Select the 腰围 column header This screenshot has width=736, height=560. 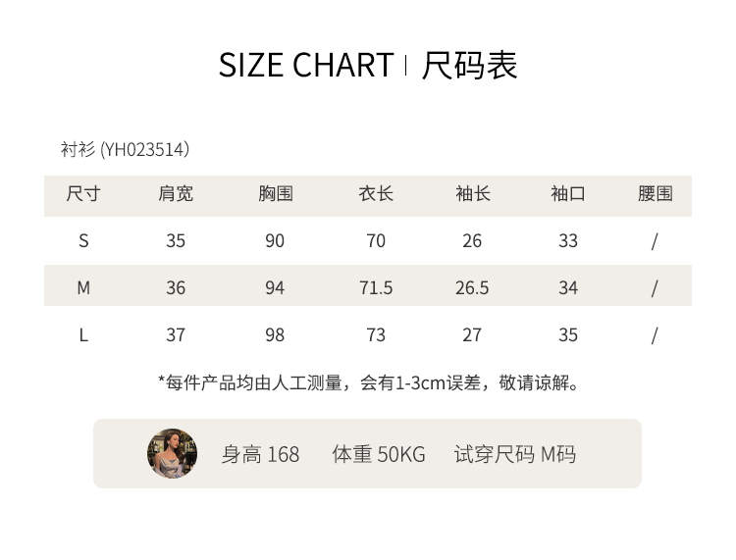pyautogui.click(x=655, y=194)
